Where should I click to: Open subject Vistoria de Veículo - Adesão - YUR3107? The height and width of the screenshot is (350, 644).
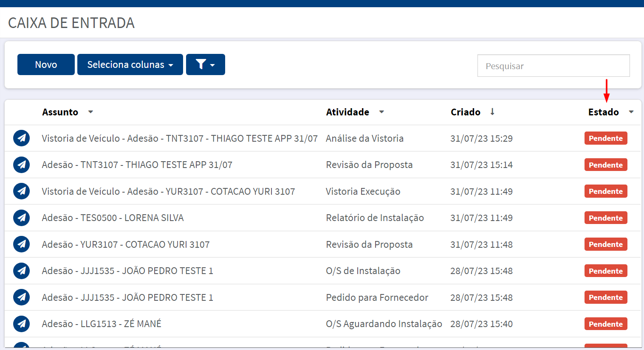coord(168,191)
